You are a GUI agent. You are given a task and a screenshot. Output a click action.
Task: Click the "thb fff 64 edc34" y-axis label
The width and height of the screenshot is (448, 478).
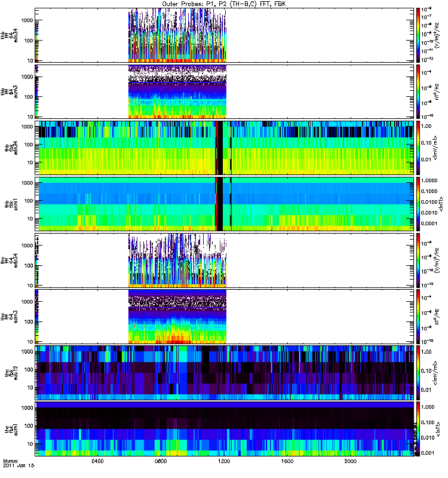(x=9, y=35)
